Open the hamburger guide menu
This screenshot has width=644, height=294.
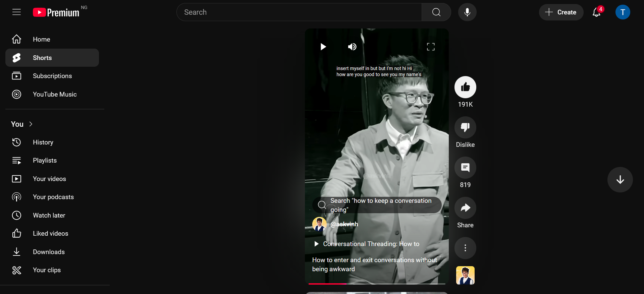coord(16,12)
